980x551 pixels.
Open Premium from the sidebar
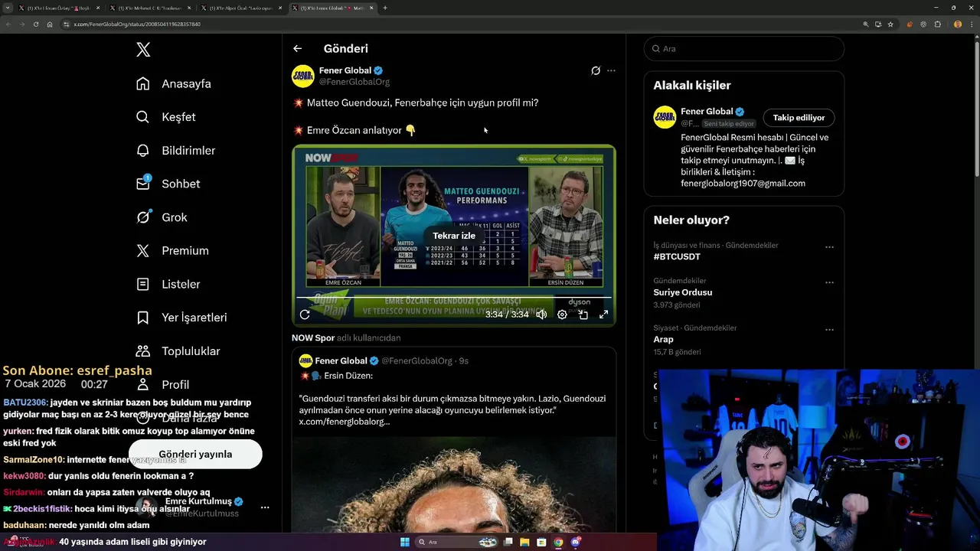pos(172,251)
